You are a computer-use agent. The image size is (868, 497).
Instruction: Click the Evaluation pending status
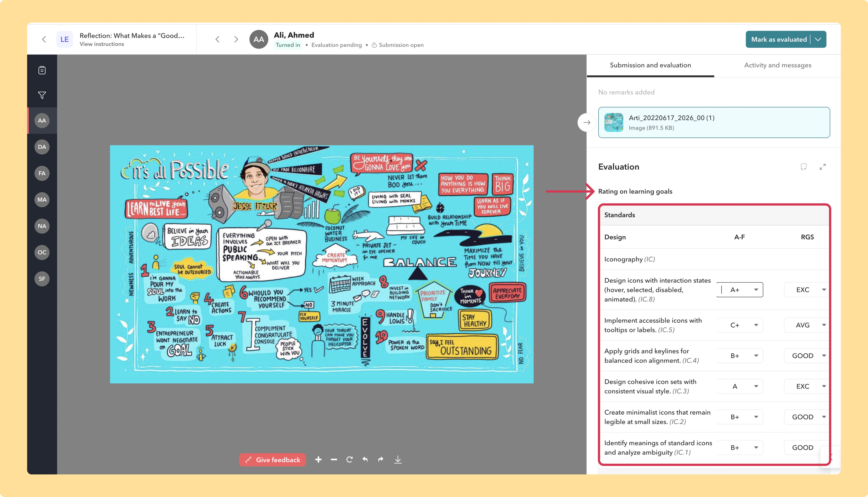pyautogui.click(x=336, y=45)
